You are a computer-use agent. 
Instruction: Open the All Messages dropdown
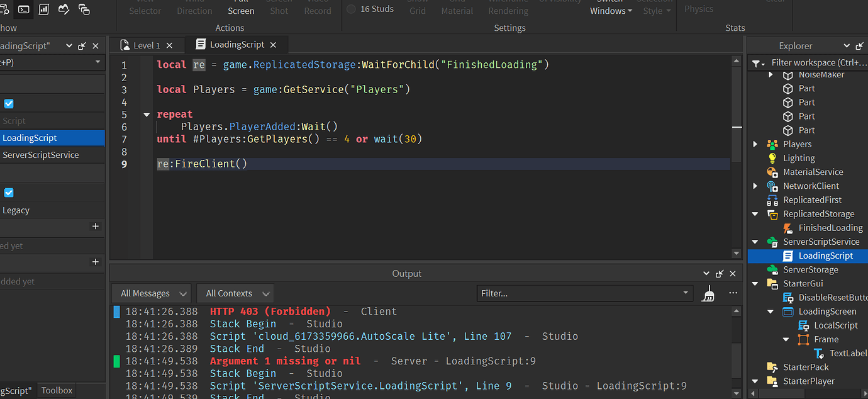click(150, 293)
